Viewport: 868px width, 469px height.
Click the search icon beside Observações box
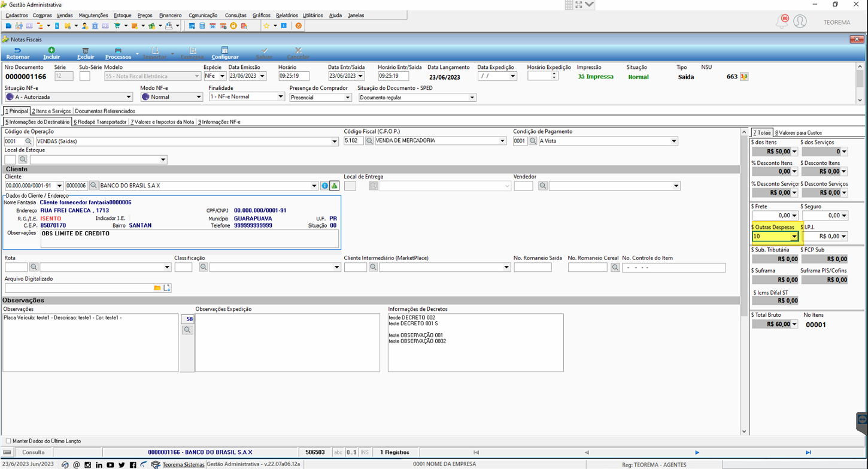tap(187, 330)
